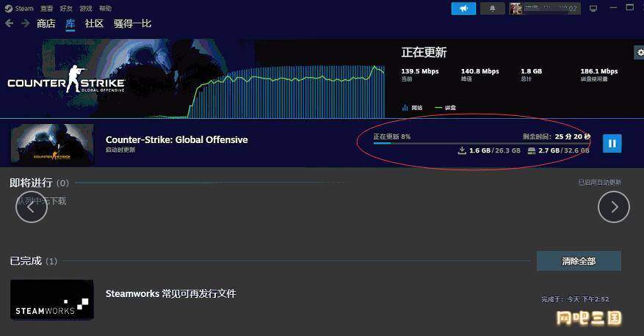Click the 140.8 Mbps peak value
The width and height of the screenshot is (644, 336).
(x=480, y=71)
